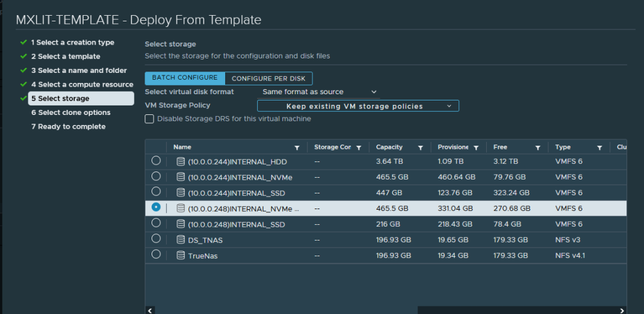Viewport: 644px width, 314px height.
Task: Click the Name column filter icon
Action: [297, 148]
